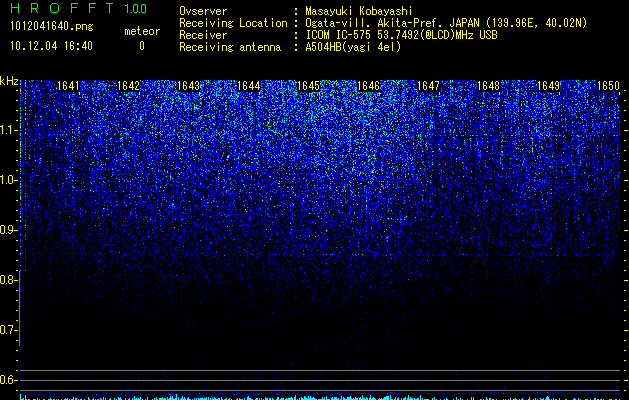Click the 1646 time marker

click(x=368, y=86)
